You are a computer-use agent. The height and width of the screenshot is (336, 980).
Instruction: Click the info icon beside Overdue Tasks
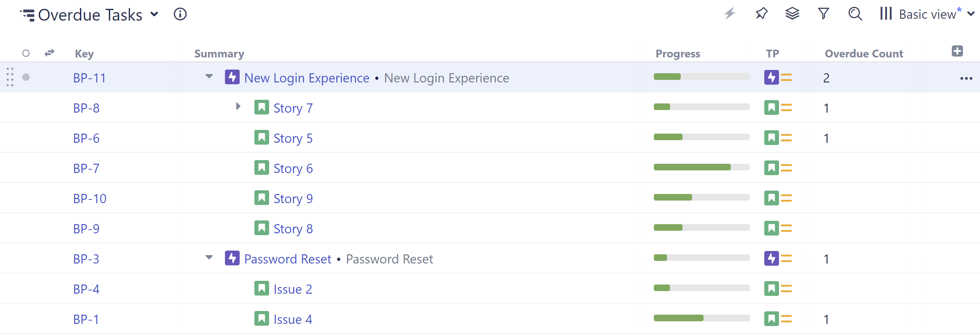(x=180, y=14)
